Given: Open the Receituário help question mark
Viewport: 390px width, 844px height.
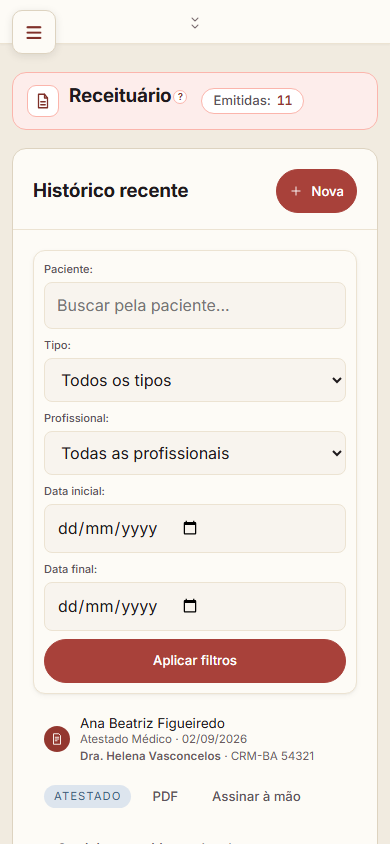Looking at the screenshot, I should [x=181, y=97].
